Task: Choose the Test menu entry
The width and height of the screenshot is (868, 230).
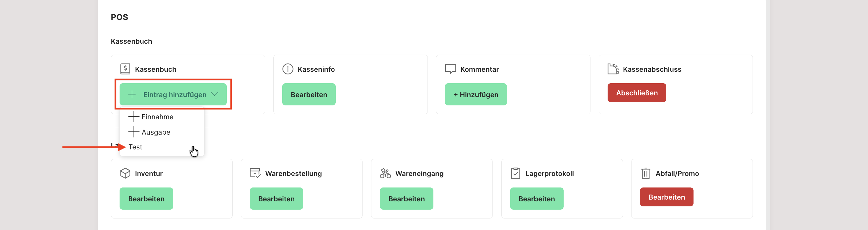Action: (136, 147)
